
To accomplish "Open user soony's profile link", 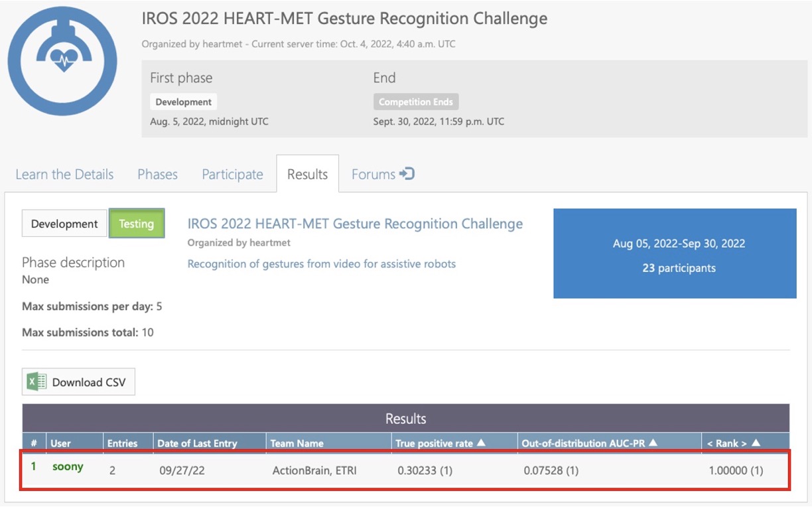I will (x=68, y=467).
